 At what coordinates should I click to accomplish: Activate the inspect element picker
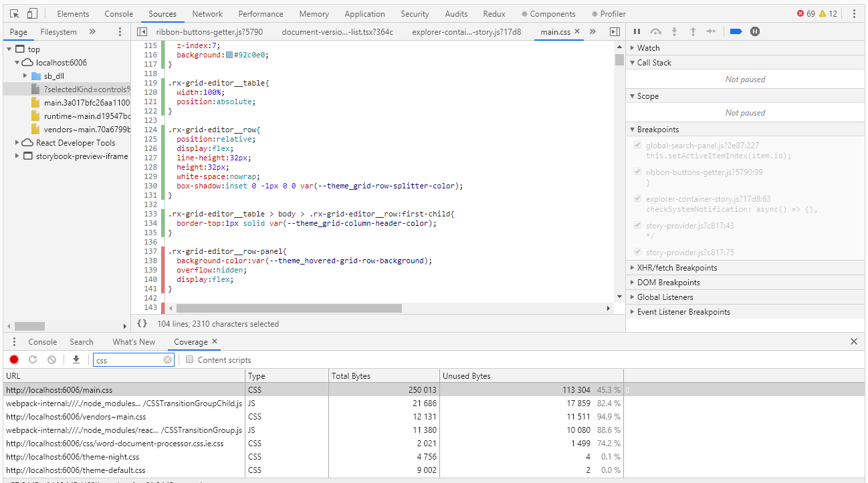click(x=15, y=13)
